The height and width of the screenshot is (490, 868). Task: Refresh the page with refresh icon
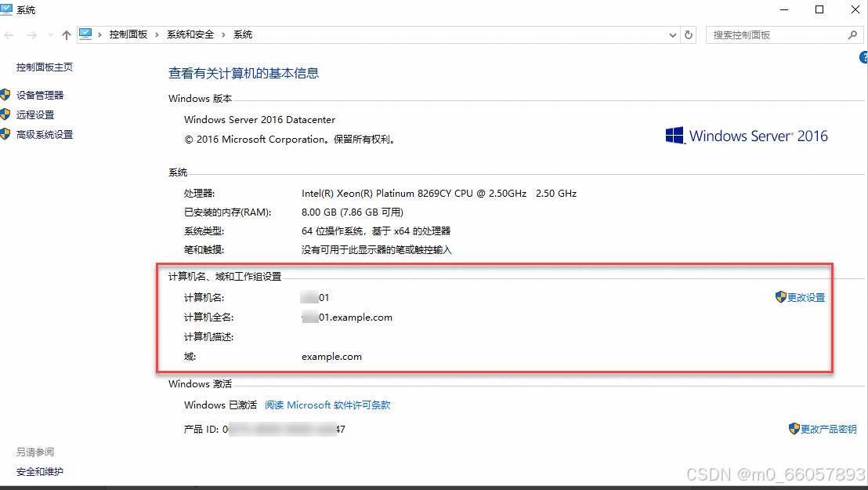click(x=689, y=35)
